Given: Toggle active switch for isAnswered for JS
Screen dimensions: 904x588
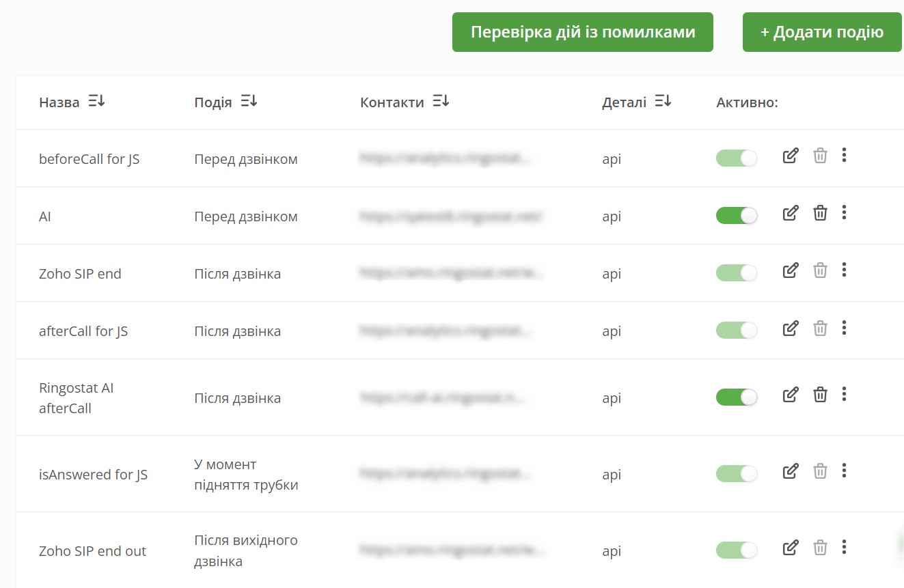Looking at the screenshot, I should click(737, 474).
